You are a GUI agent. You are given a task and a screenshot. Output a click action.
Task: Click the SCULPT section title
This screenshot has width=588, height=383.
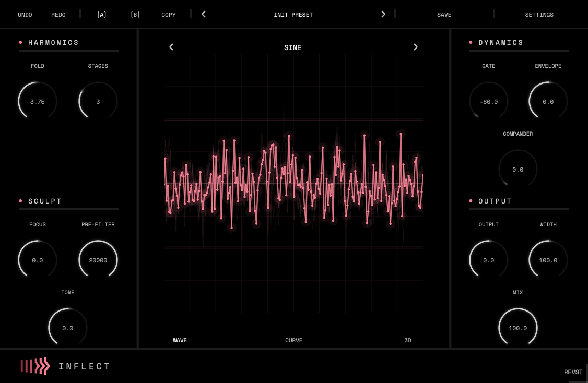pos(45,201)
